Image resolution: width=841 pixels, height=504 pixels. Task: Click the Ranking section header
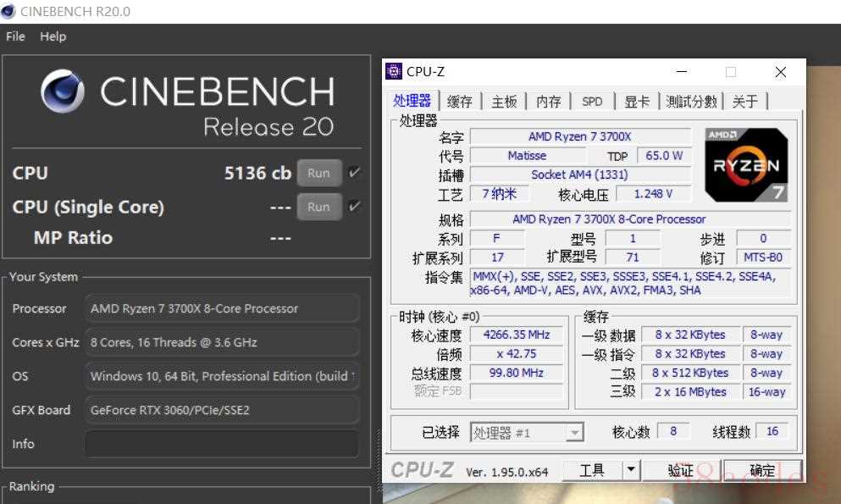(31, 486)
